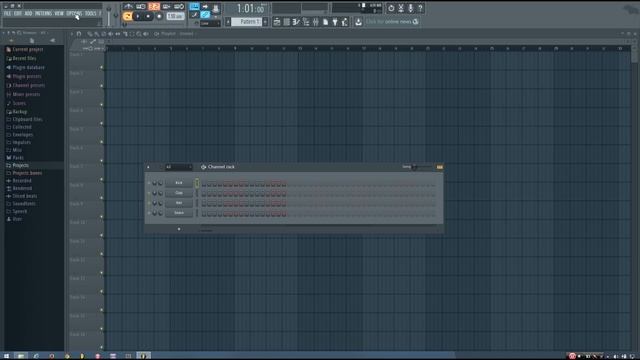Toggle wait for input to start playing
Image resolution: width=640 pixels, height=360 pixels.
(x=141, y=7)
